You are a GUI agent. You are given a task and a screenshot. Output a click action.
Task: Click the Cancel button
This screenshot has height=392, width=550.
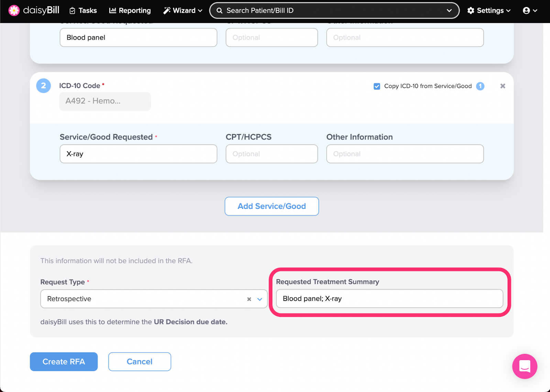(x=140, y=361)
